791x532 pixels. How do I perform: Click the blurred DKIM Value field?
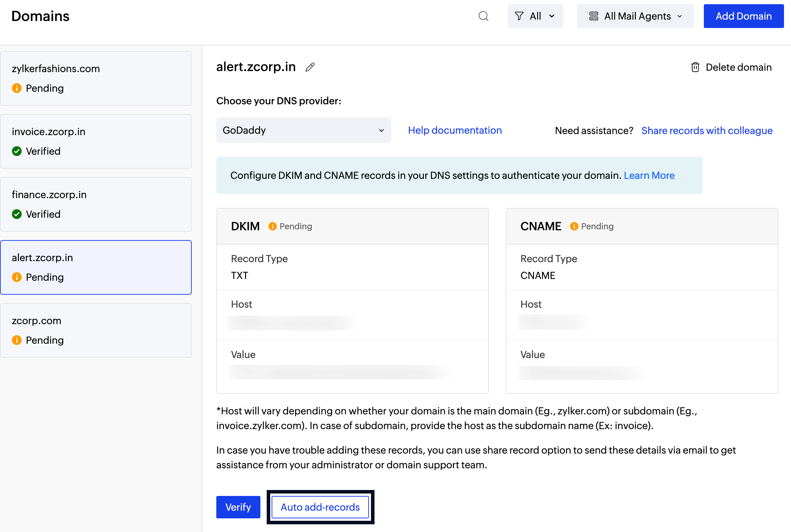click(341, 372)
